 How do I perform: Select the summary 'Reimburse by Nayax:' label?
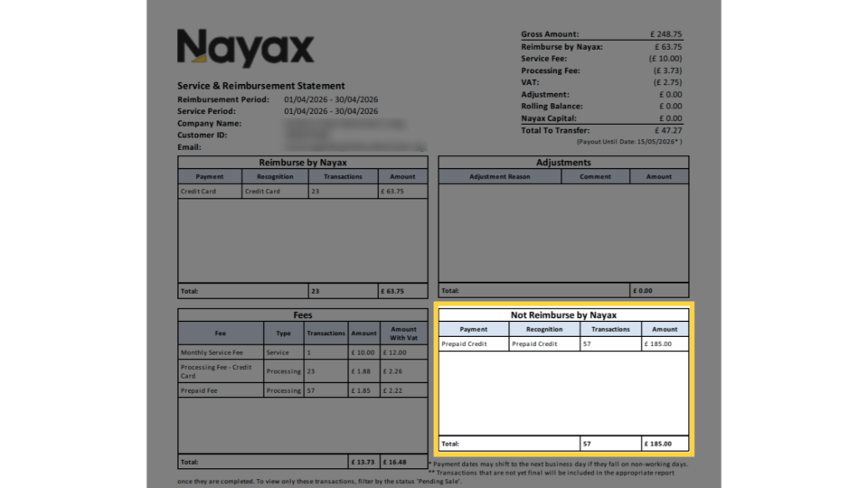561,47
